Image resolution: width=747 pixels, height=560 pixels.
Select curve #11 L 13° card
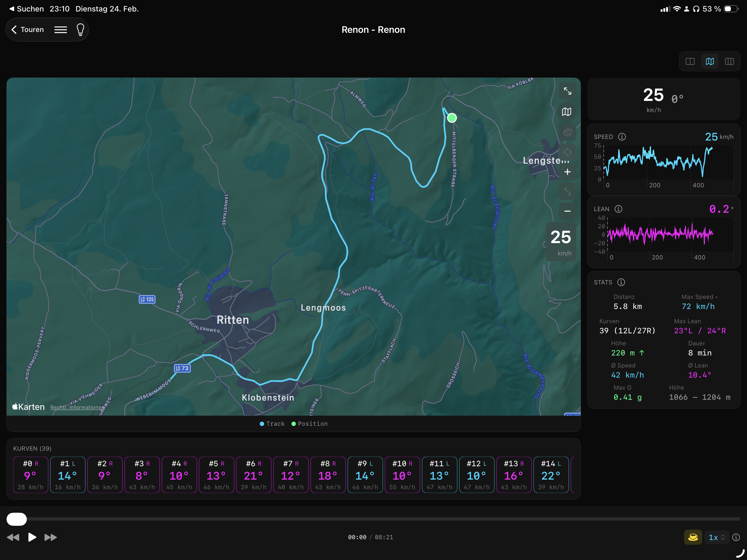tap(439, 475)
